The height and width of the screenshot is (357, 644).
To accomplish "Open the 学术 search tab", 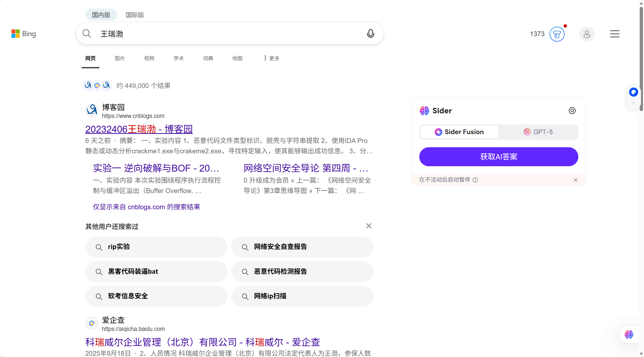I will coord(178,58).
